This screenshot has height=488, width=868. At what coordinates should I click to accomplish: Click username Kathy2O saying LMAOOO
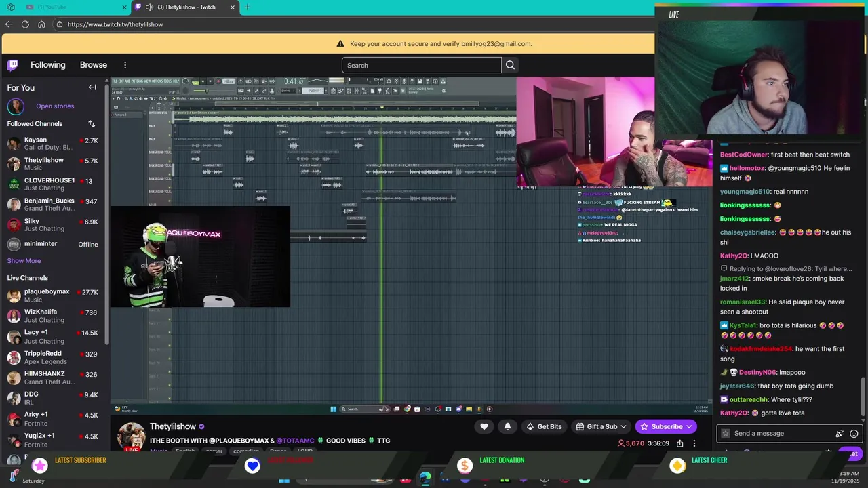pyautogui.click(x=733, y=256)
